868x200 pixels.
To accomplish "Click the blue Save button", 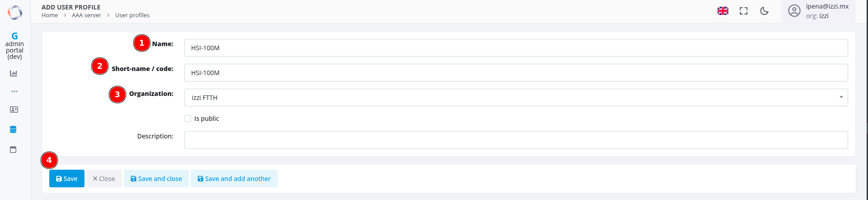I will click(67, 179).
